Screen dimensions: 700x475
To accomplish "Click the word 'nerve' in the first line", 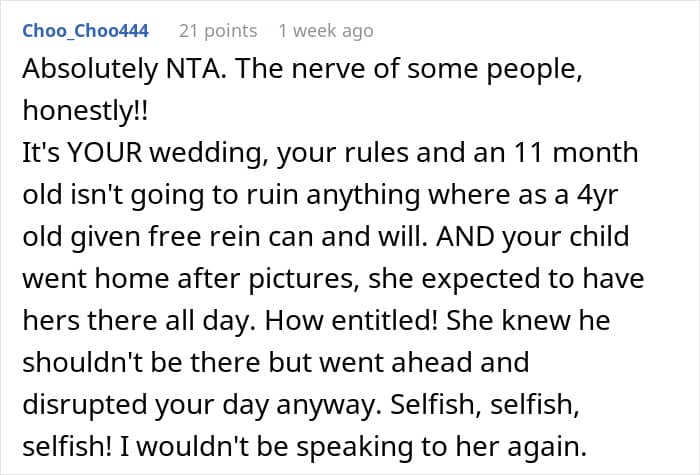I will click(x=303, y=70).
